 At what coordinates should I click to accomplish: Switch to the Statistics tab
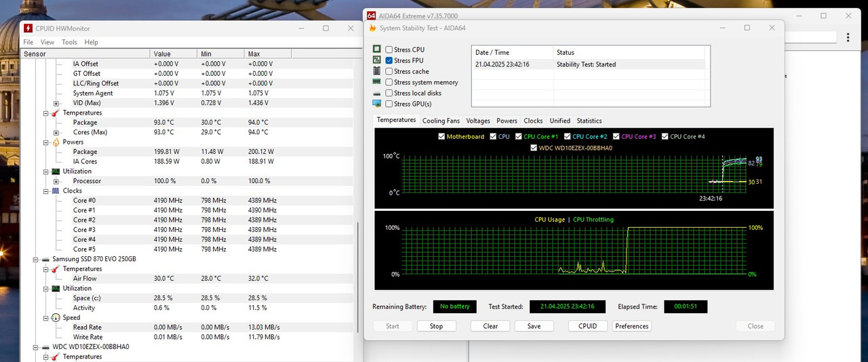point(589,121)
